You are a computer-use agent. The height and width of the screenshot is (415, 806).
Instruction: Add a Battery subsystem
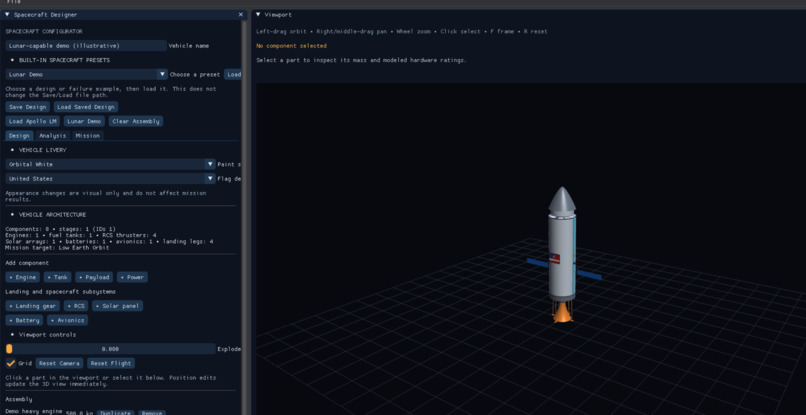(x=24, y=320)
